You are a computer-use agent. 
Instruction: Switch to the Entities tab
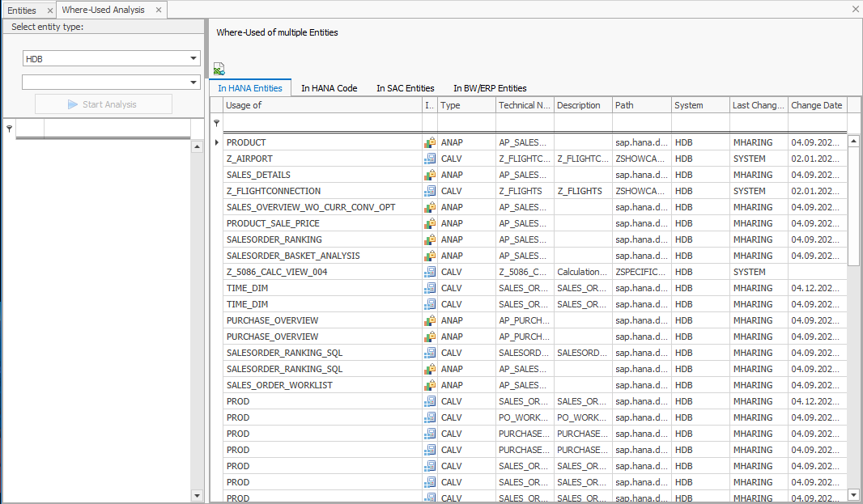pyautogui.click(x=20, y=11)
